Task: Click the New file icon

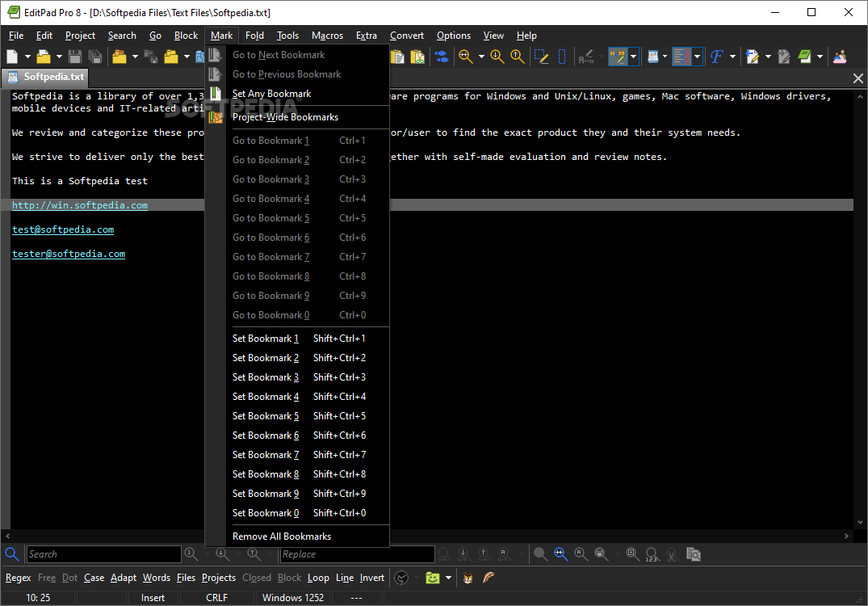Action: pos(12,57)
